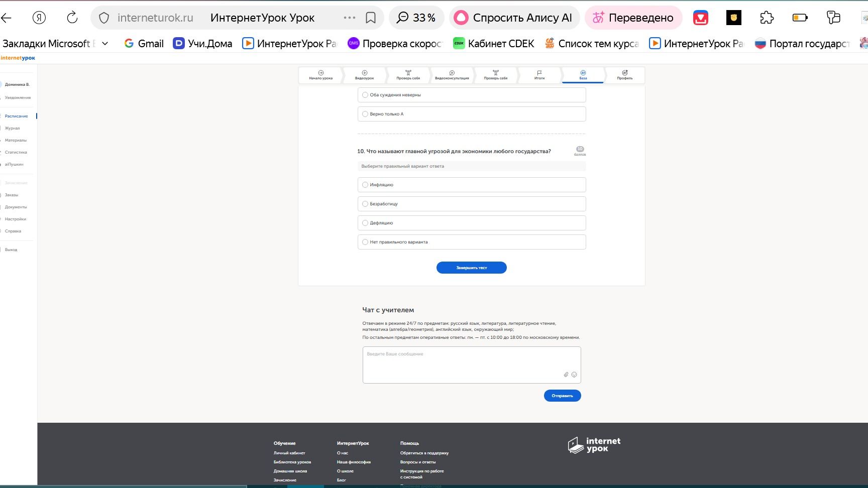Open Статистика in the sidebar
This screenshot has width=868, height=488.
click(x=16, y=152)
